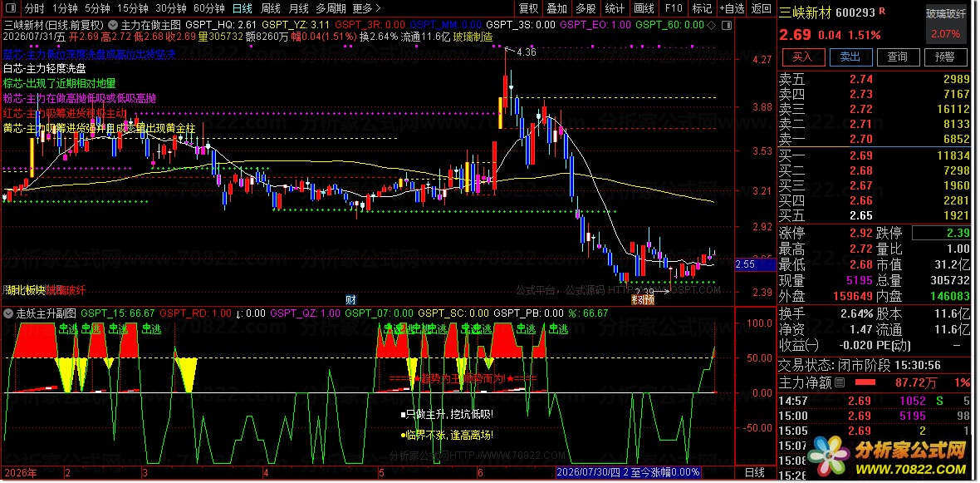This screenshot has width=980, height=483.
Task: Switch to 月线 monthly chart
Action: (298, 9)
